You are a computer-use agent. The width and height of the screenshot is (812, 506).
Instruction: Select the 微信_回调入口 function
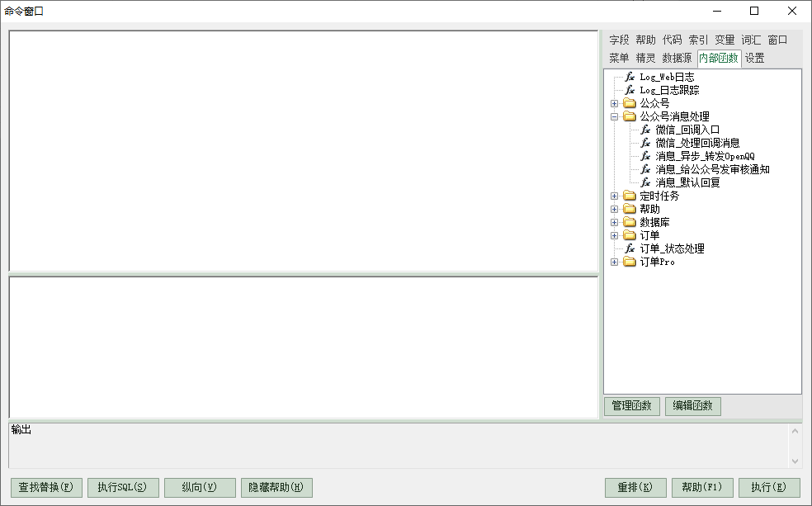click(x=687, y=130)
